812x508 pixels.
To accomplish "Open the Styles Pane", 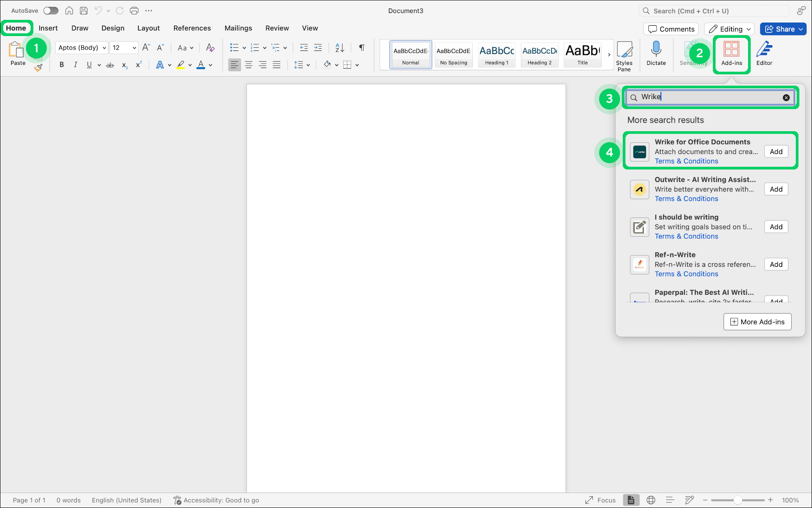I will click(625, 55).
